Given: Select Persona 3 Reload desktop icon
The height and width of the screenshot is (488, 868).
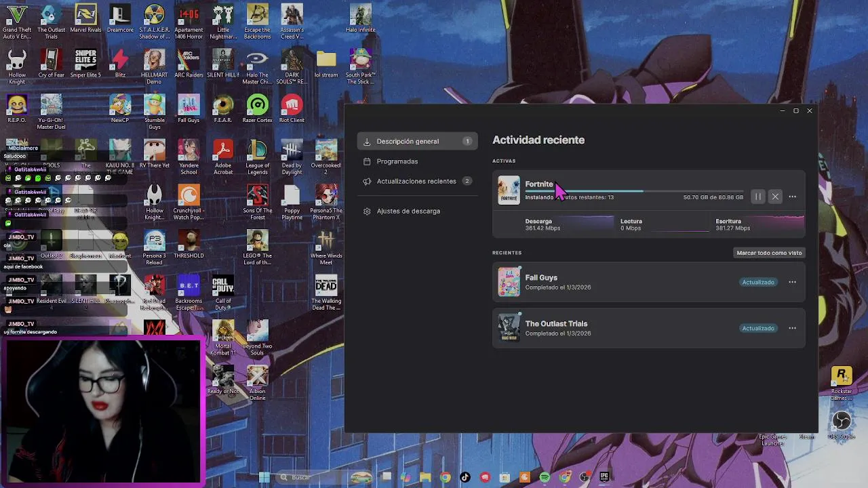Looking at the screenshot, I should pos(154,248).
